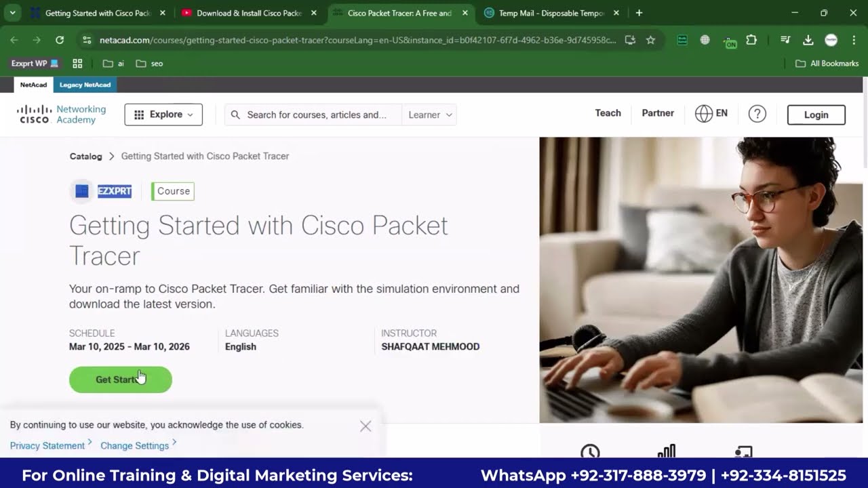Viewport: 868px width, 488px height.
Task: Close the Temp Mail tab
Action: pos(616,13)
